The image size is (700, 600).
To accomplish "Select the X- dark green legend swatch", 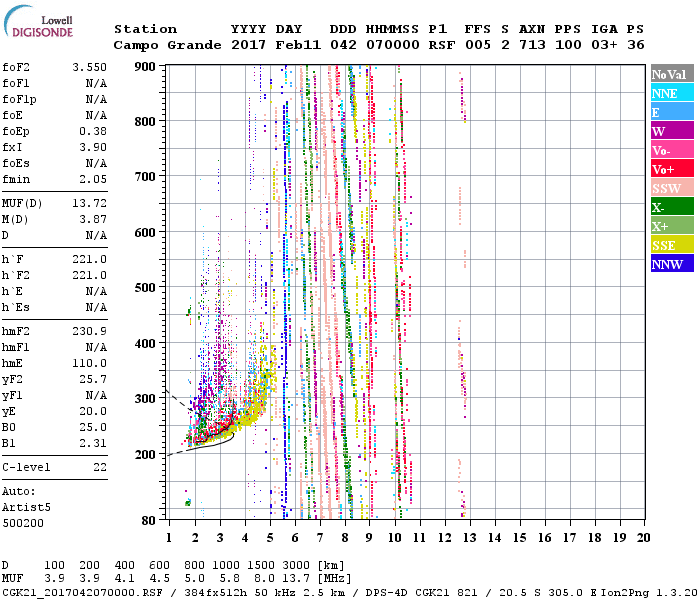I will pyautogui.click(x=672, y=207).
